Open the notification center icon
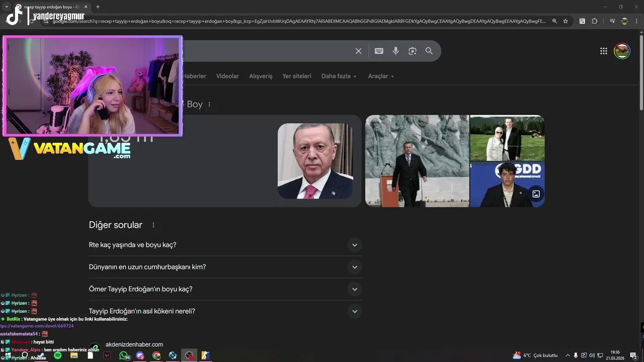 (633, 355)
